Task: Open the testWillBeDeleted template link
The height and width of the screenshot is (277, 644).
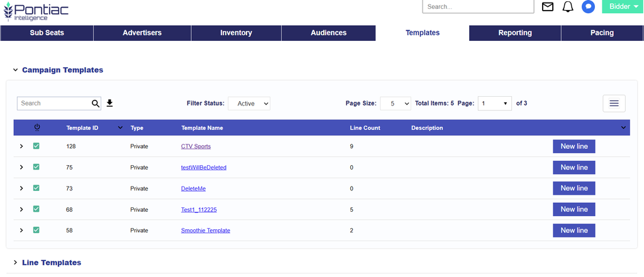Action: point(204,168)
